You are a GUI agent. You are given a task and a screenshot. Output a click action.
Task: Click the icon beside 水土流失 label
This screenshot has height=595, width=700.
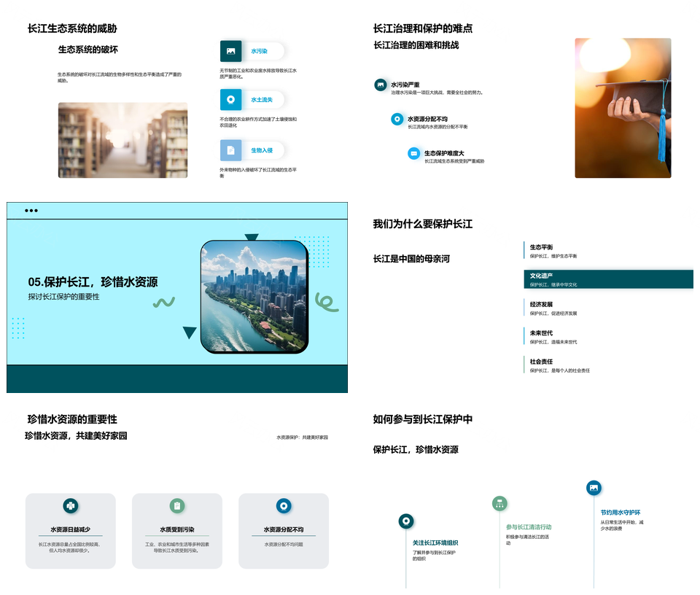click(x=230, y=100)
